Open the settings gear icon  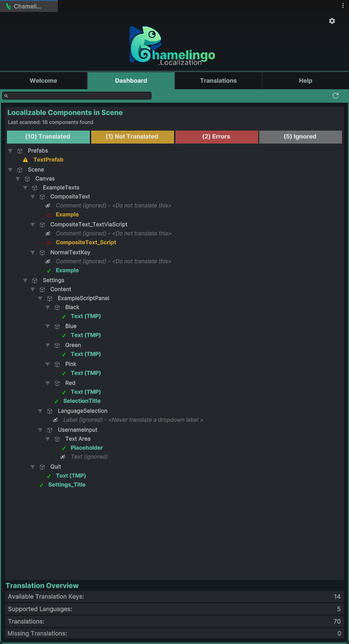tap(332, 21)
